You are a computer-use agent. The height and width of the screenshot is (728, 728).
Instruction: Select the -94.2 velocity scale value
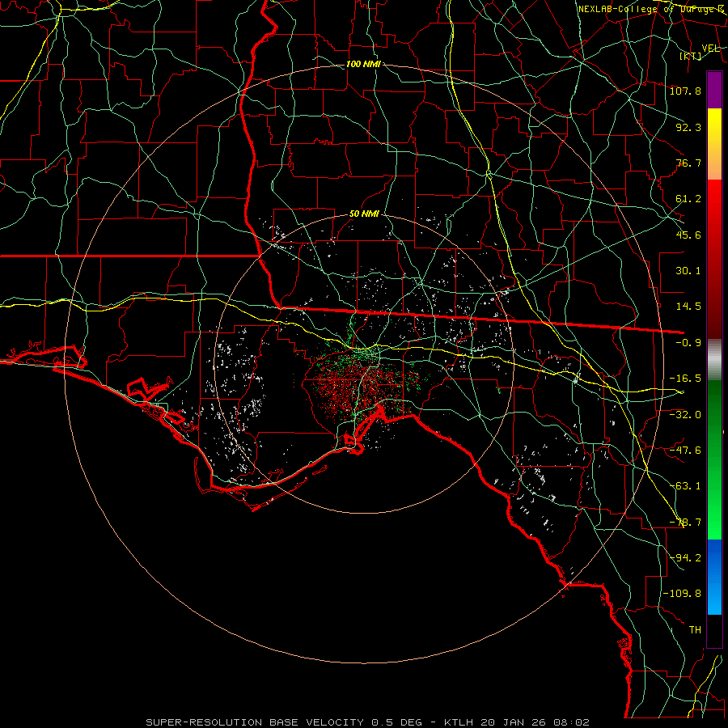pyautogui.click(x=685, y=558)
